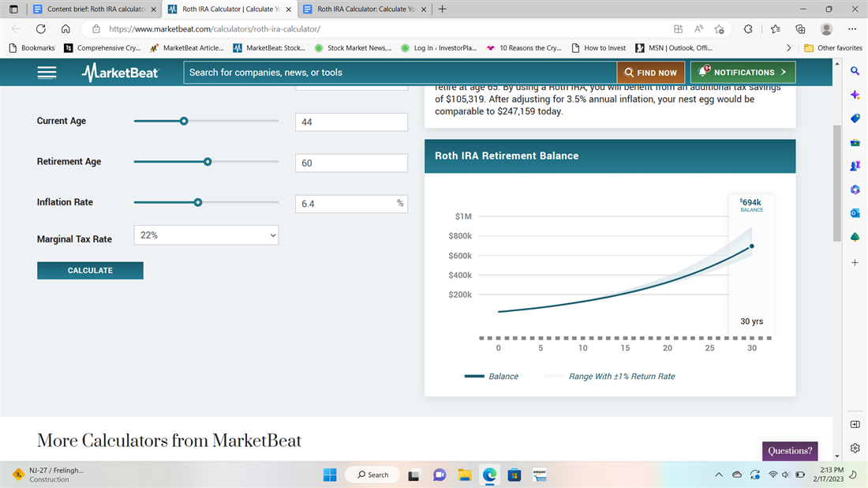
Task: Click the browser home icon
Action: tap(66, 28)
